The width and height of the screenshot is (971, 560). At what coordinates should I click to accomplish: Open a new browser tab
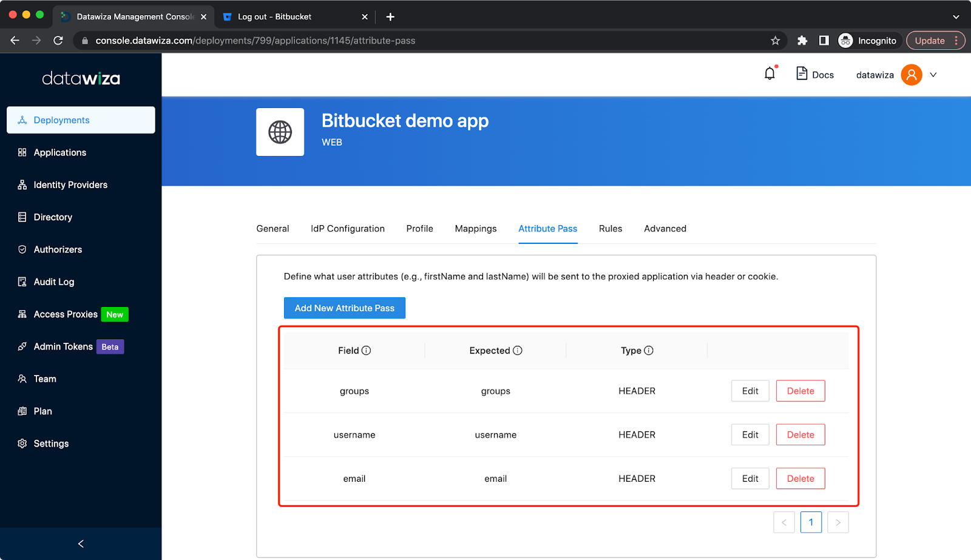(x=390, y=17)
